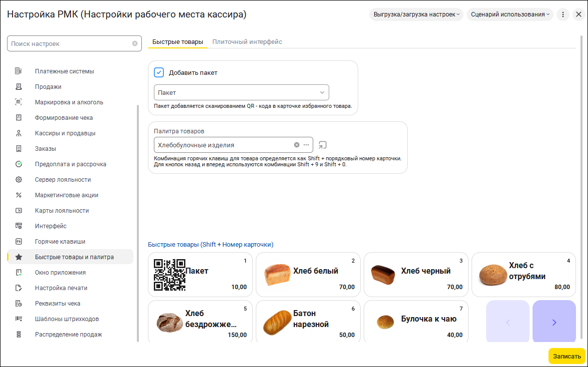This screenshot has width=588, height=367.
Task: Click the Кассиры и продавцы person icon
Action: [18, 133]
